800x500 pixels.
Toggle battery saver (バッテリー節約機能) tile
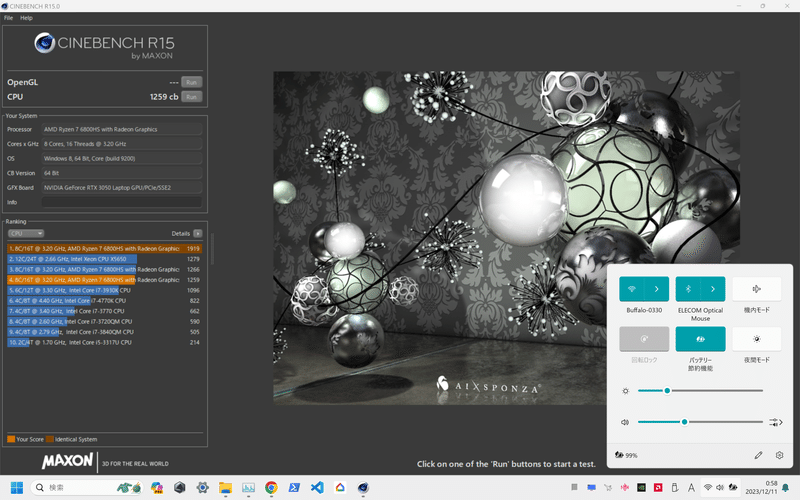(x=701, y=339)
